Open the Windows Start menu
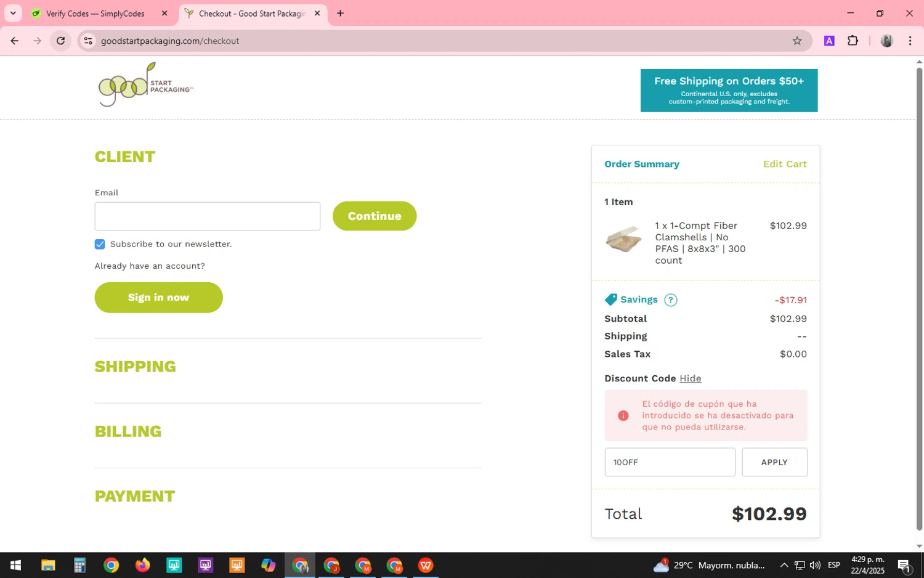Viewport: 924px width, 578px height. 15,565
